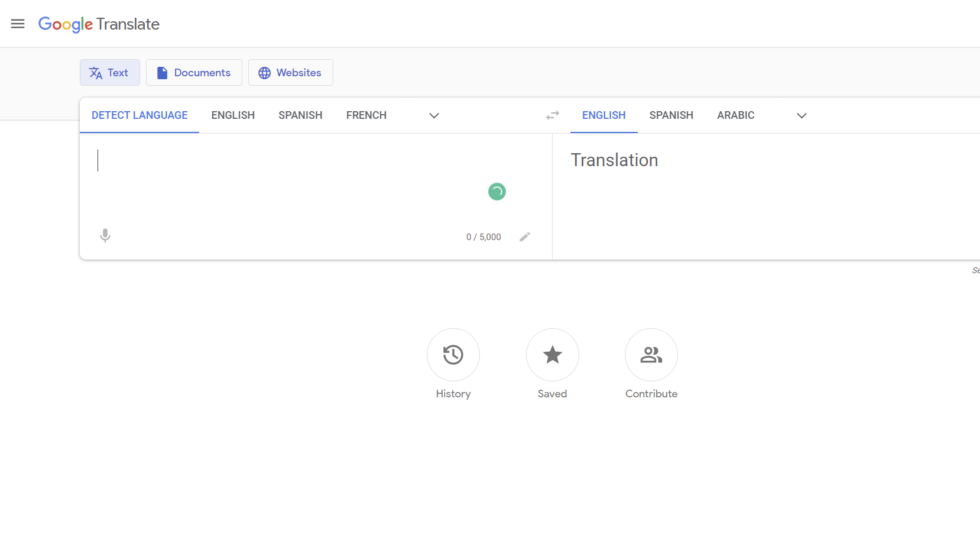Click the Websites globe icon

264,72
